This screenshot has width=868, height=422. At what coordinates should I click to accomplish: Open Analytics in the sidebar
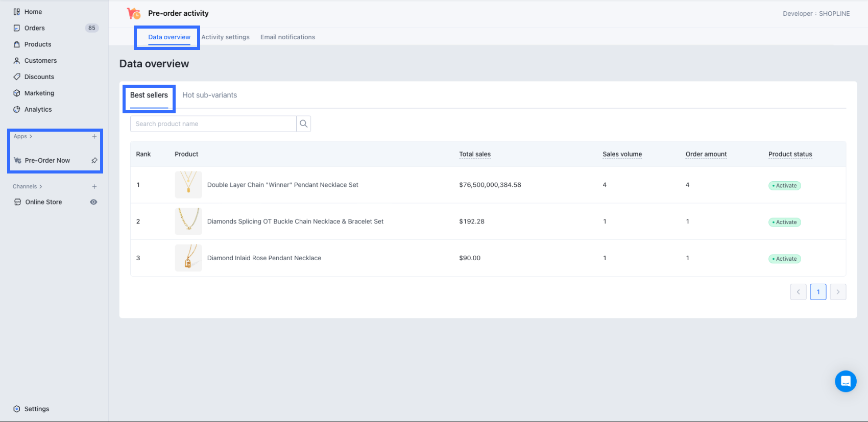click(x=38, y=109)
